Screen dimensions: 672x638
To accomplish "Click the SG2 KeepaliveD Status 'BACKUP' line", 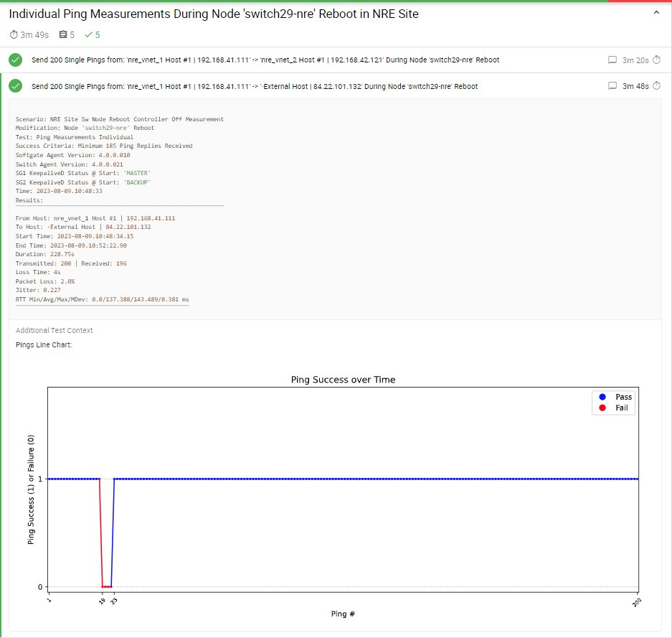I will [83, 182].
